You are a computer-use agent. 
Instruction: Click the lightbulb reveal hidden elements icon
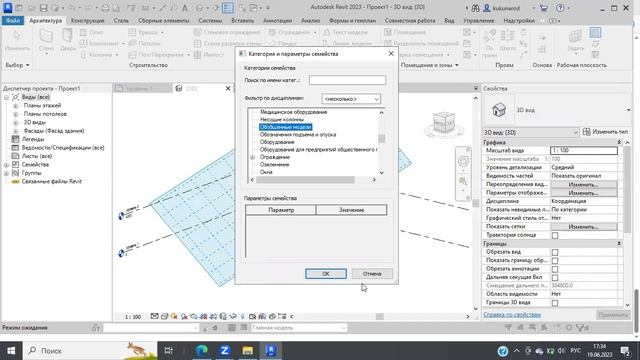[243, 316]
